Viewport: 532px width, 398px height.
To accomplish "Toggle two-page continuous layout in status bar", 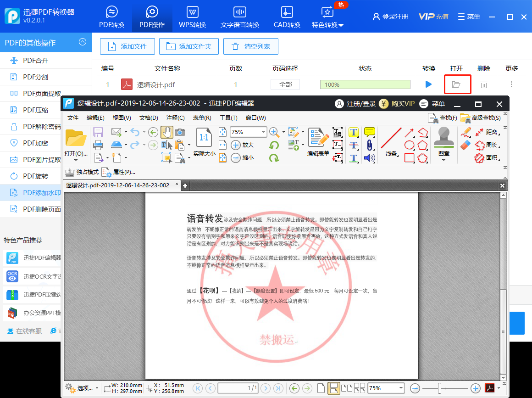I will pyautogui.click(x=359, y=388).
